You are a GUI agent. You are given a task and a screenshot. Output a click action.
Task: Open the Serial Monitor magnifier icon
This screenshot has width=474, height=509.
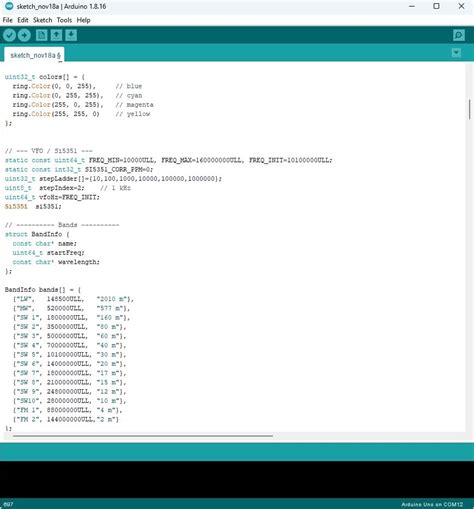[459, 35]
